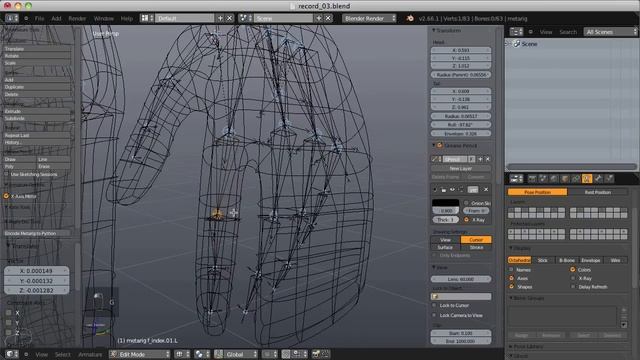
Task: Adjust the Lens value slider
Action: (x=461, y=279)
